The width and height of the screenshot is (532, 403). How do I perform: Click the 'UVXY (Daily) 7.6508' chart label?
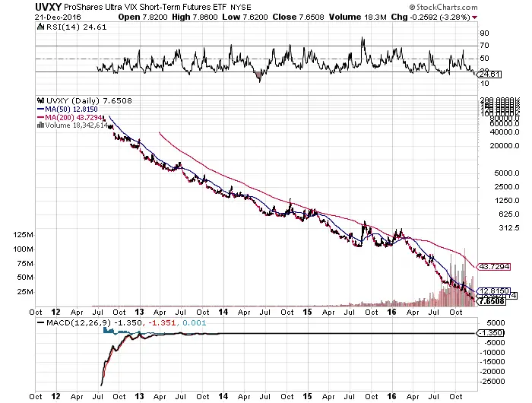(89, 100)
